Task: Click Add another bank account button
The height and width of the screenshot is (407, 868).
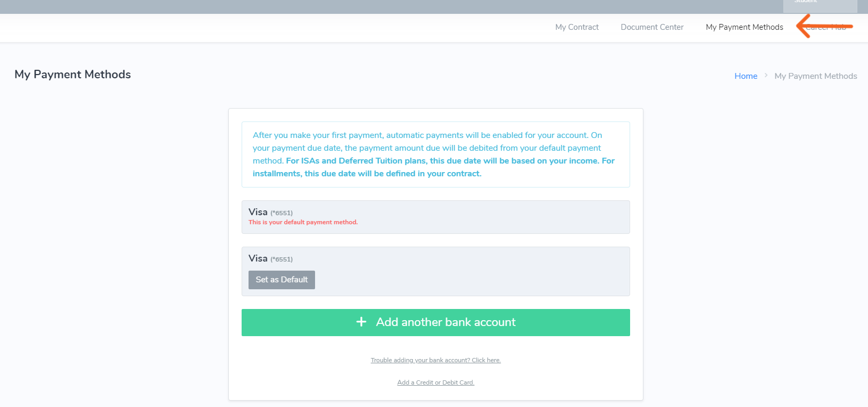Action: pyautogui.click(x=435, y=322)
